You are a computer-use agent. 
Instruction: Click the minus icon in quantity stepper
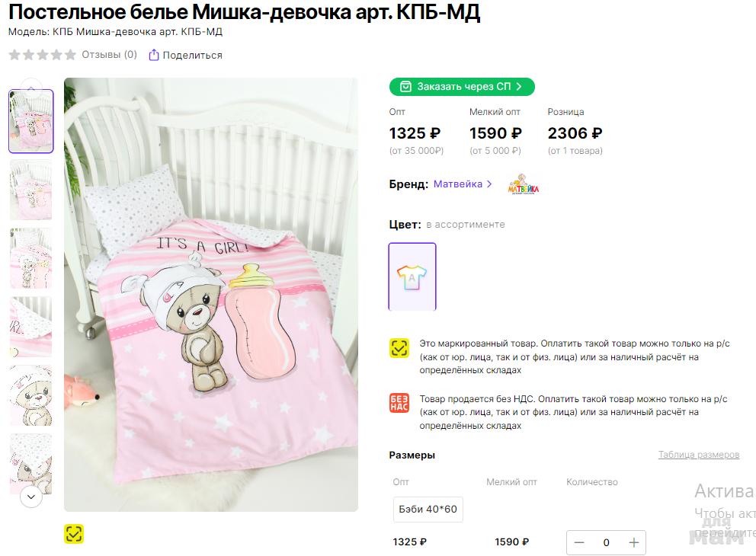pyautogui.click(x=579, y=542)
